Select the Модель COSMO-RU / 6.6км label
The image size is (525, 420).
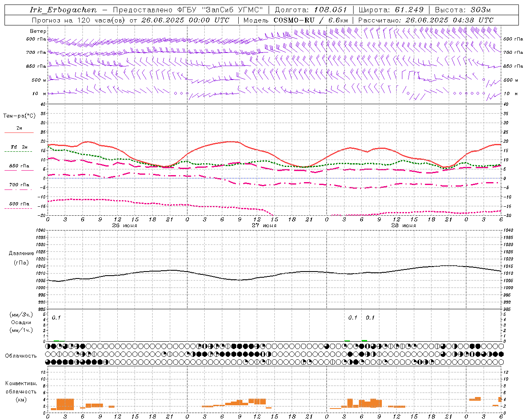click(x=296, y=20)
